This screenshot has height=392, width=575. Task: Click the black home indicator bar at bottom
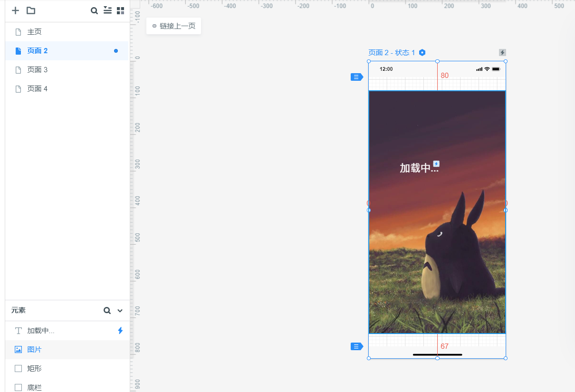[x=438, y=354]
